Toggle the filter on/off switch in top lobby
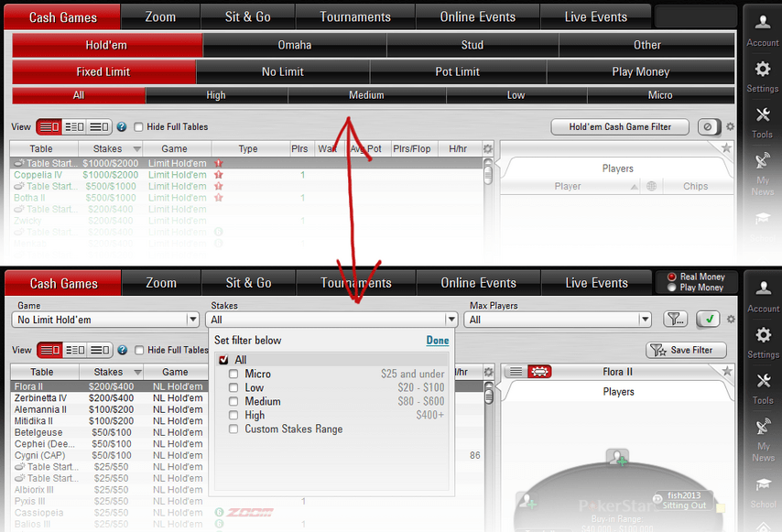Screen dimensions: 782x532 coord(709,126)
